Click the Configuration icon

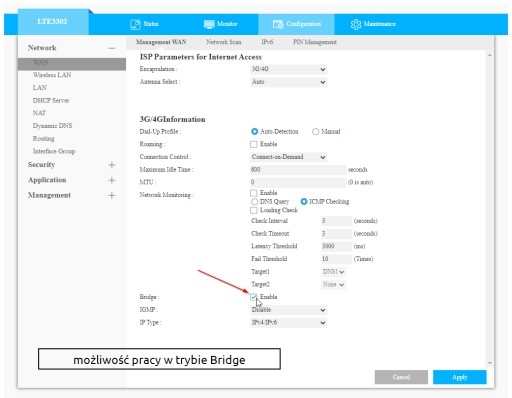pyautogui.click(x=278, y=24)
